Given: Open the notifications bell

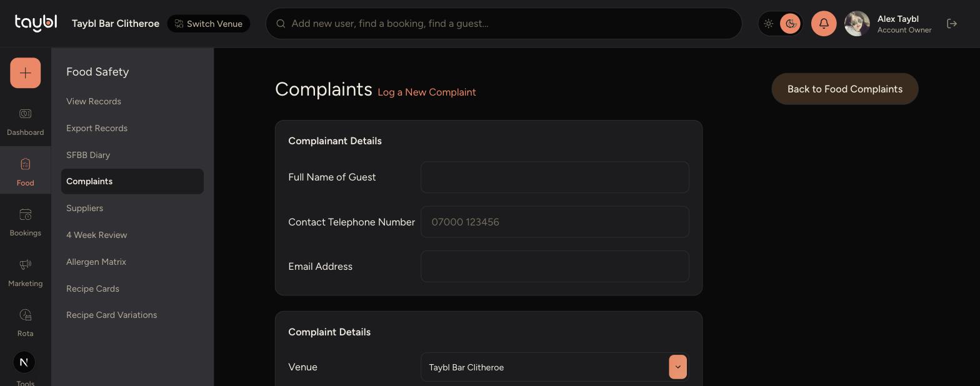Looking at the screenshot, I should click(824, 24).
